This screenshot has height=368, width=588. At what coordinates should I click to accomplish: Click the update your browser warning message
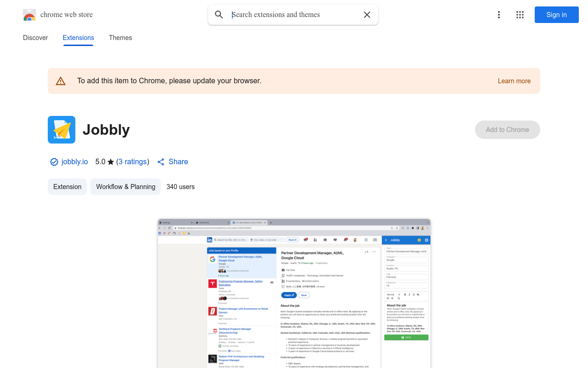pyautogui.click(x=169, y=81)
